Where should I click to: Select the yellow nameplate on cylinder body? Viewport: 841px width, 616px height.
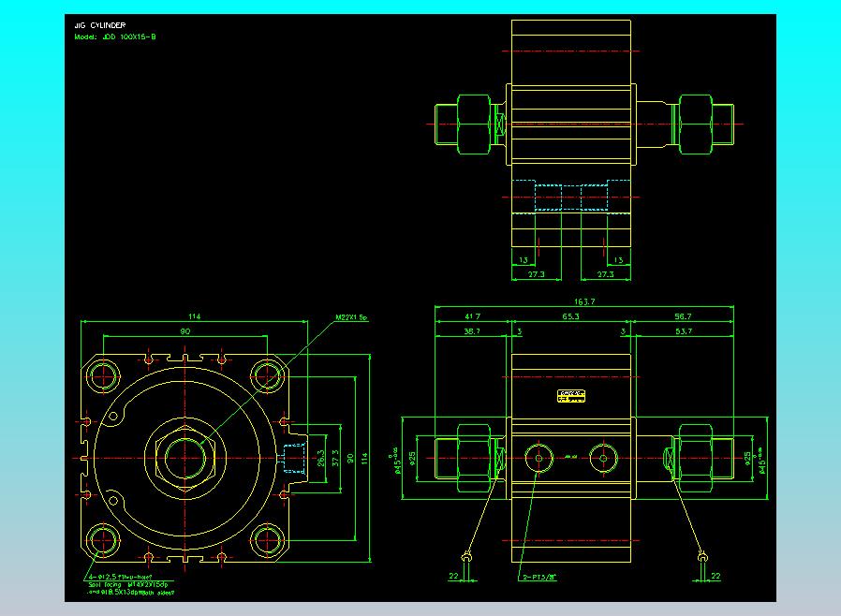pos(570,396)
